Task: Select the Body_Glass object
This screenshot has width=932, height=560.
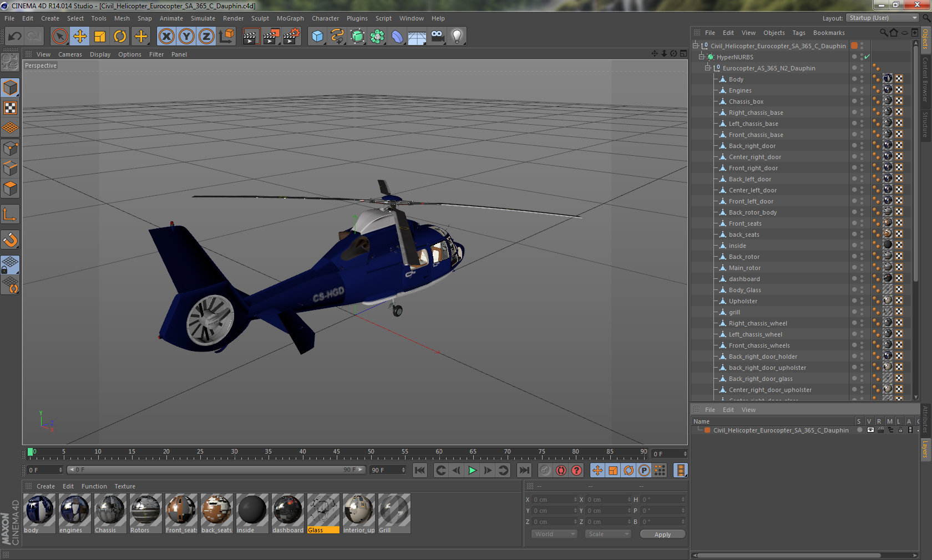Action: click(744, 290)
